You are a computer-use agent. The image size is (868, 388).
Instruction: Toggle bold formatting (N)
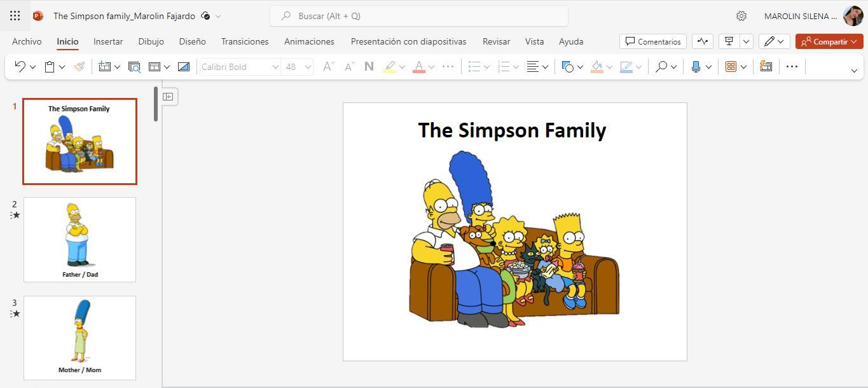pos(369,66)
